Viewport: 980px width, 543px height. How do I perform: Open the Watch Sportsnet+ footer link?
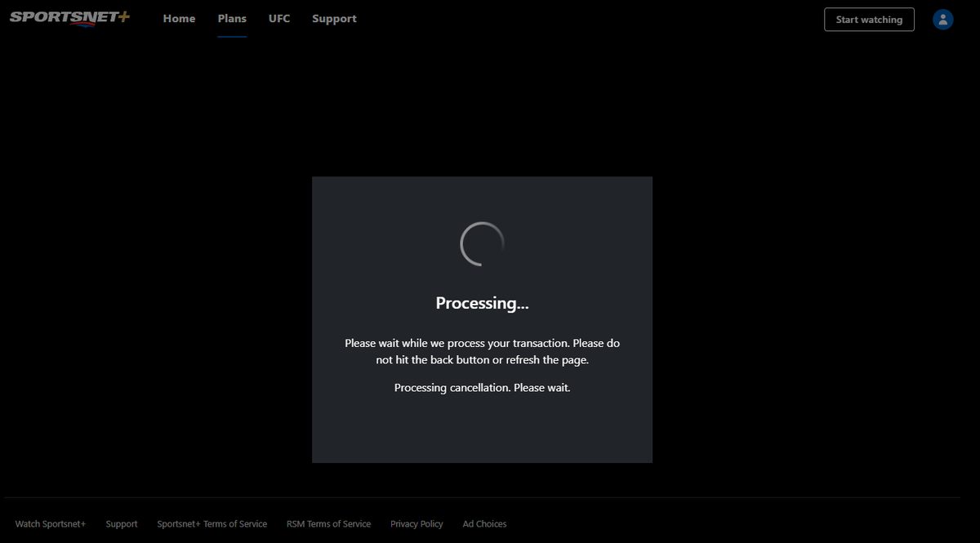[51, 524]
